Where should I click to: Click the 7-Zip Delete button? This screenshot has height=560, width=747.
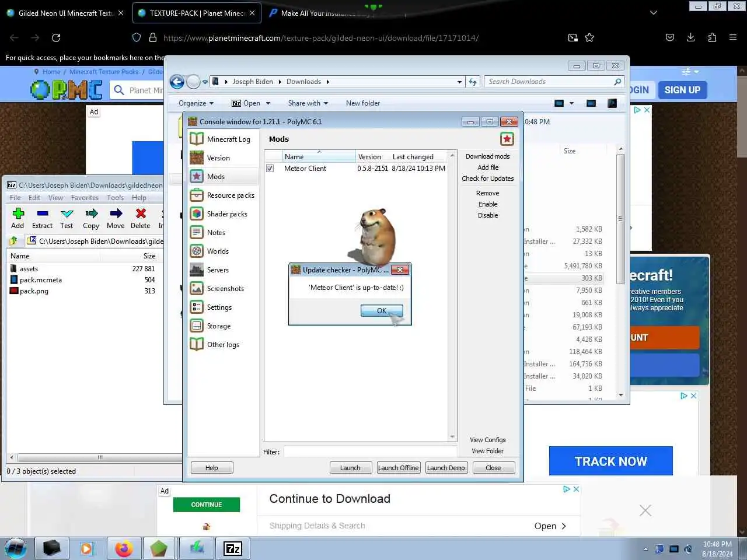tap(141, 219)
